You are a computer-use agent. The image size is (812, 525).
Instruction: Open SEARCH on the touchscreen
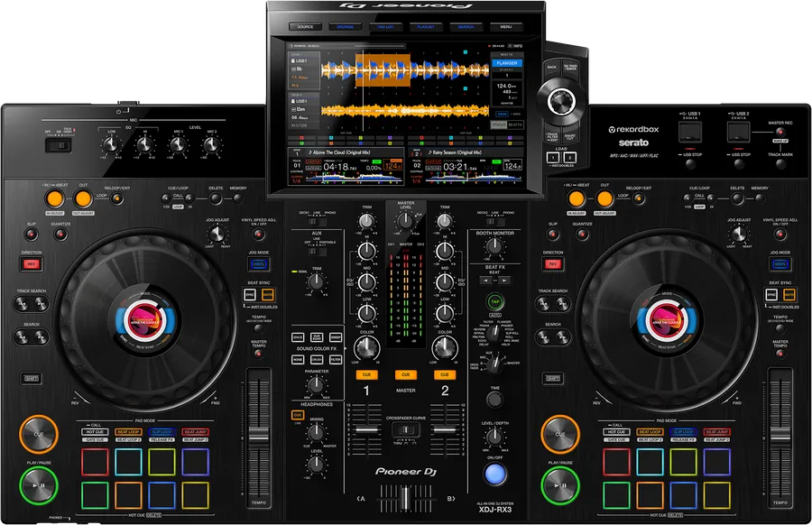[466, 26]
